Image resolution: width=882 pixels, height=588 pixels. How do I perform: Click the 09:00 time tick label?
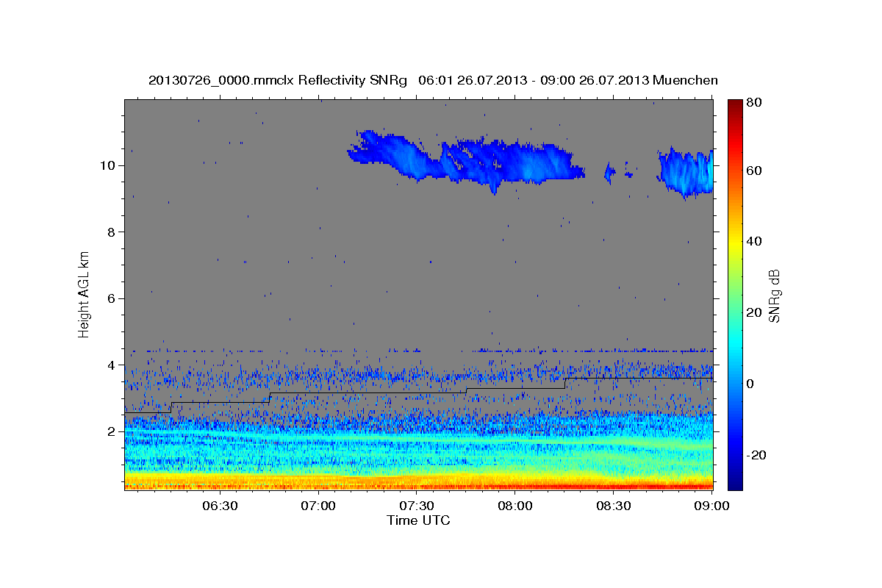712,506
